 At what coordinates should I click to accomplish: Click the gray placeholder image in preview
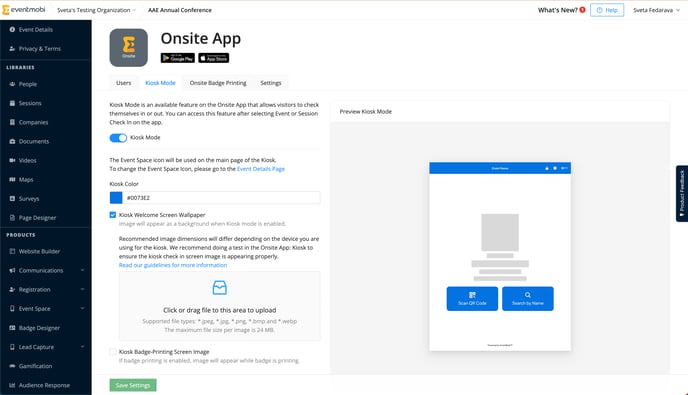tap(500, 232)
